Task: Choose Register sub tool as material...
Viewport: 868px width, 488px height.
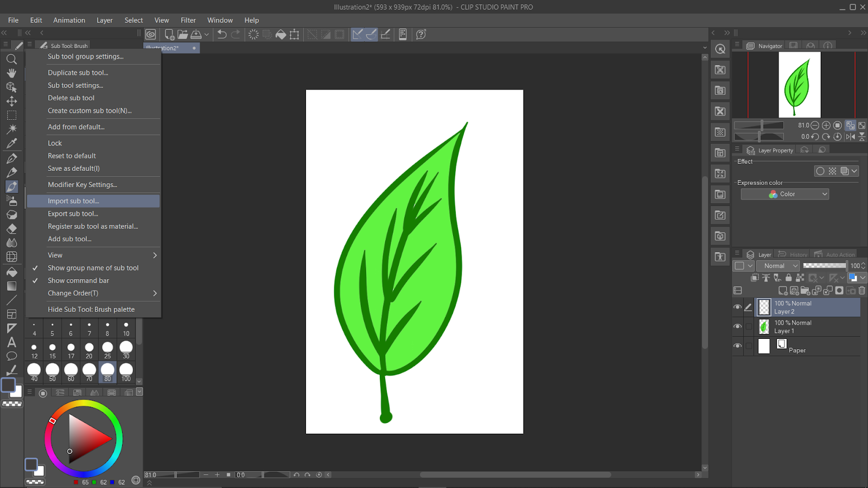Action: [x=93, y=226]
